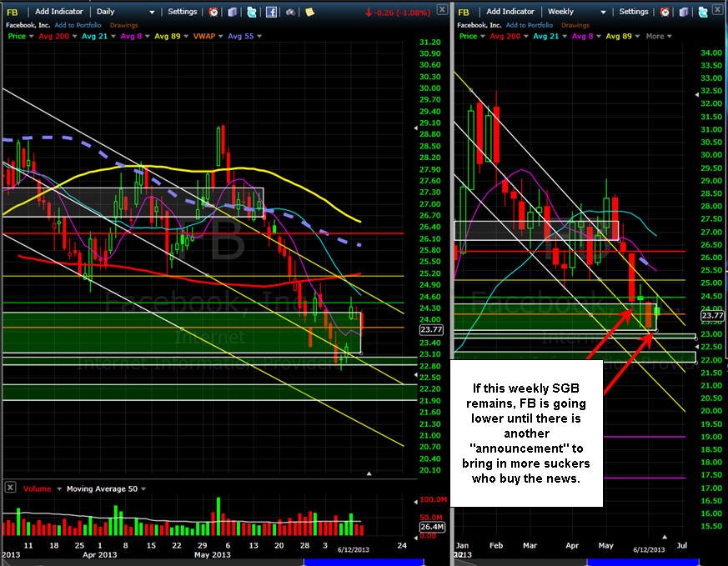Click Add Indicator on the Daily chart
The width and height of the screenshot is (728, 566).
pos(59,12)
